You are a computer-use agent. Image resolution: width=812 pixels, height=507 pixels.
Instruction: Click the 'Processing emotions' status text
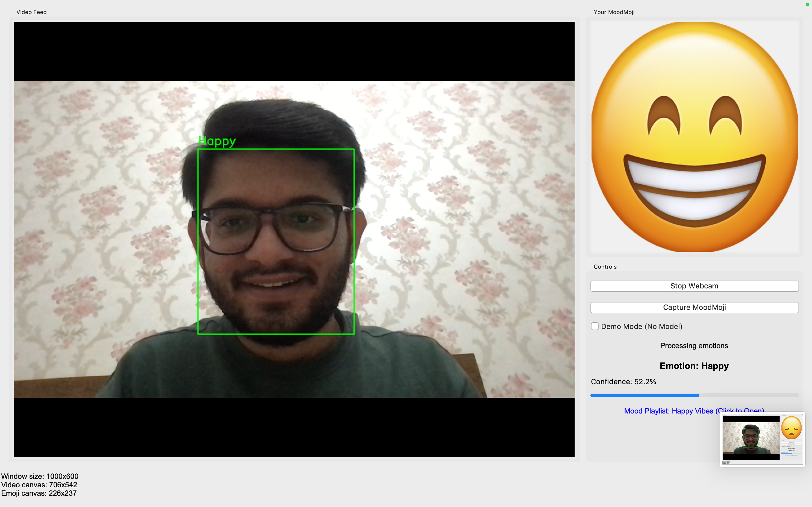click(694, 346)
